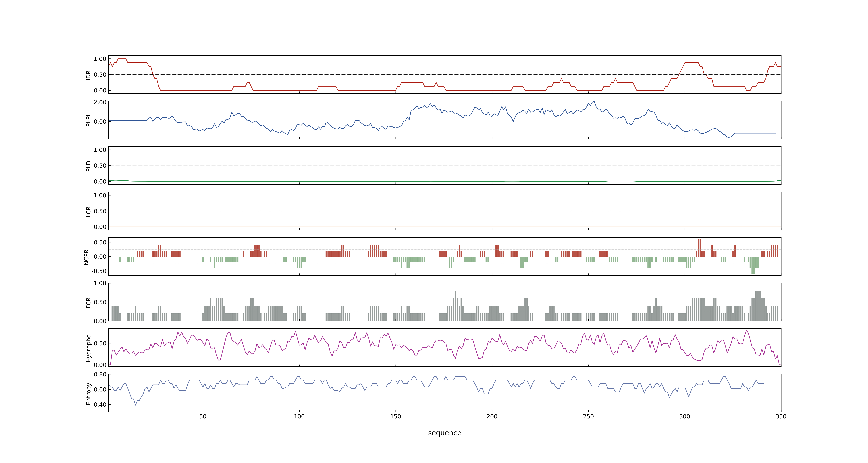Click the 0.00 tick of NCPR plot

[100, 257]
